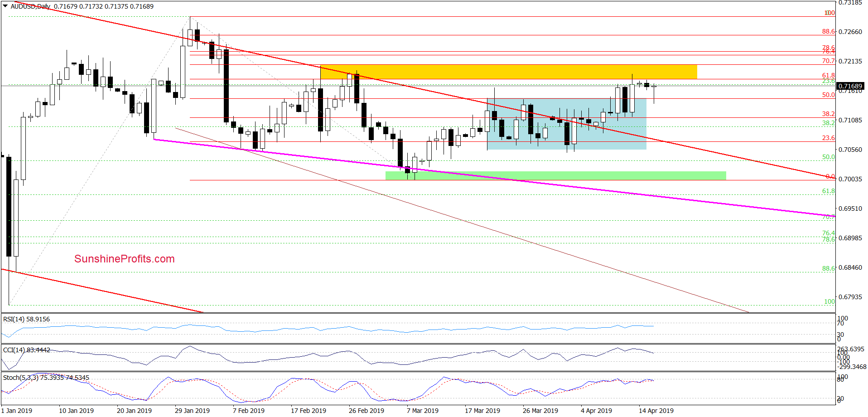
Task: Click the Stoch(5,3,3) 75.3935 74.5345 label
Action: (46, 378)
